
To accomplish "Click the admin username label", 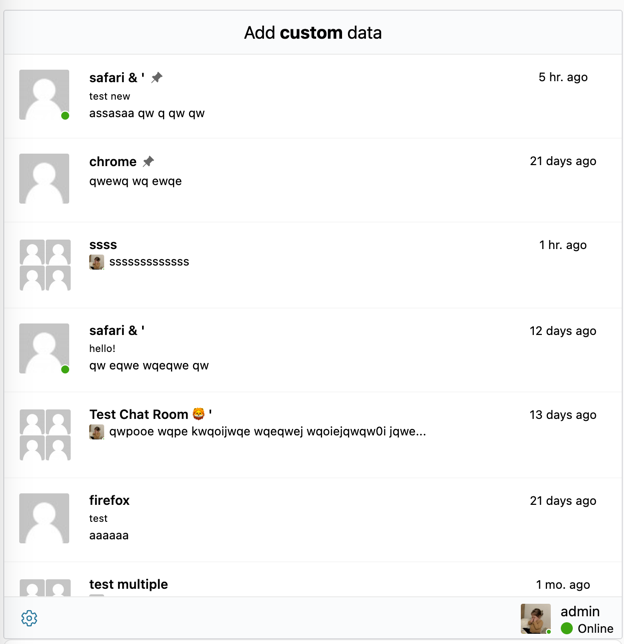I will click(x=580, y=611).
